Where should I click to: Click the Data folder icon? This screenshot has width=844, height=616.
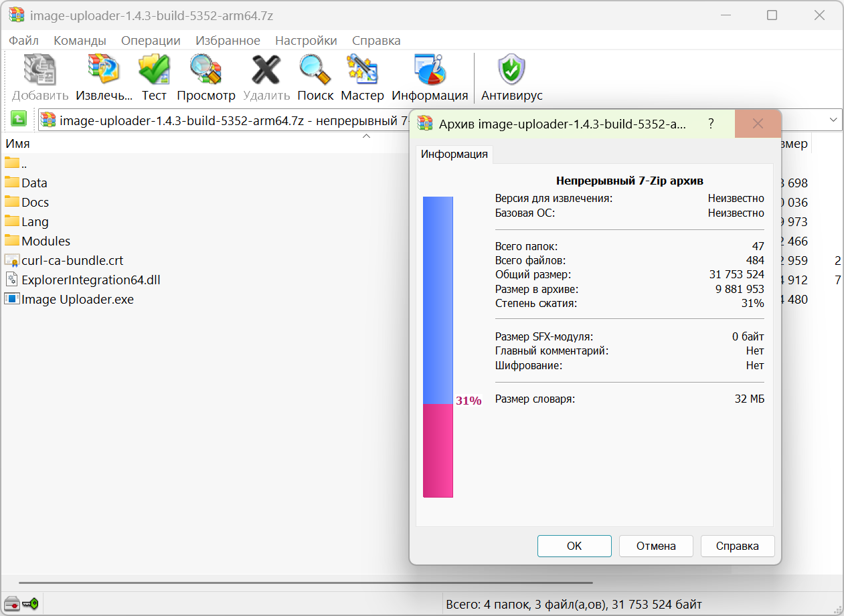(12, 183)
